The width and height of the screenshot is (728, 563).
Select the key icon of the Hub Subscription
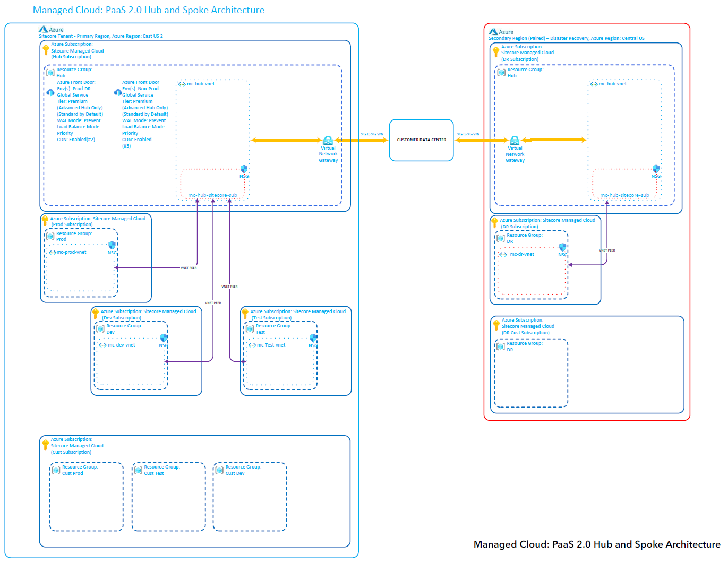(x=46, y=50)
